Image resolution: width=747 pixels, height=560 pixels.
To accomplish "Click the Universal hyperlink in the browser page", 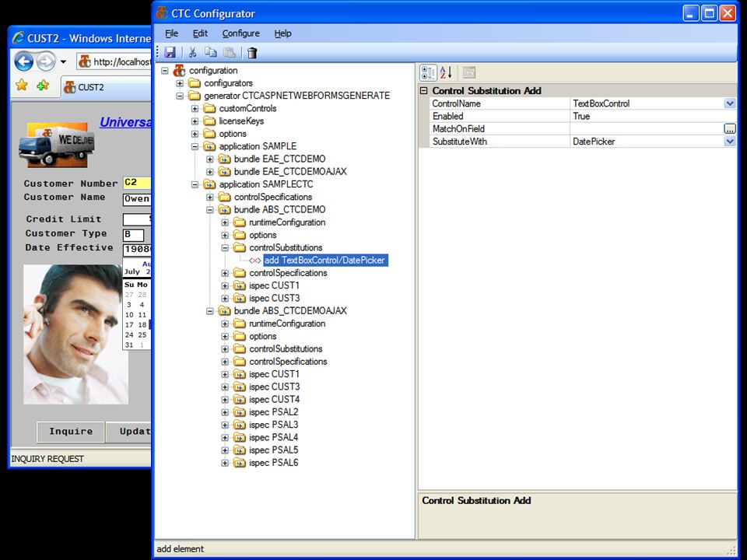I will coord(125,122).
